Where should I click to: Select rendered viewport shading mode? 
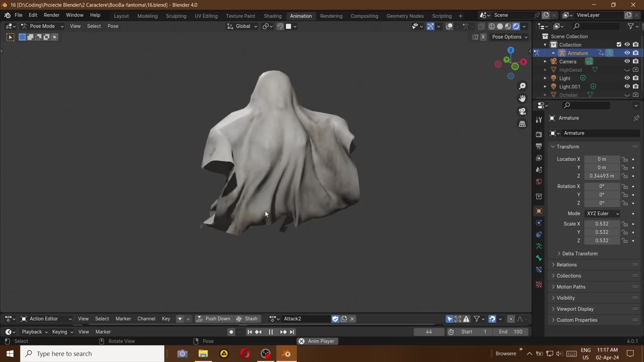[516, 26]
